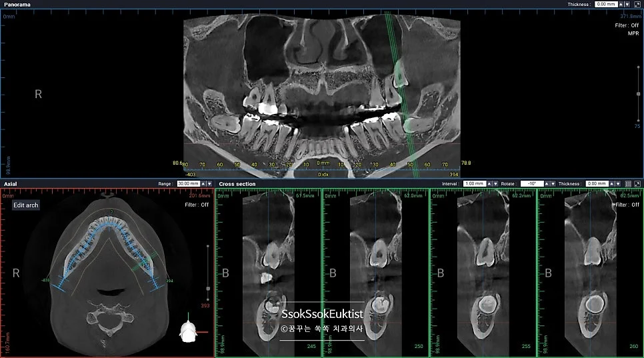Screen dimensions: 644x358
Task: Decrease Panorama thickness with down arrow
Action: [627, 4]
